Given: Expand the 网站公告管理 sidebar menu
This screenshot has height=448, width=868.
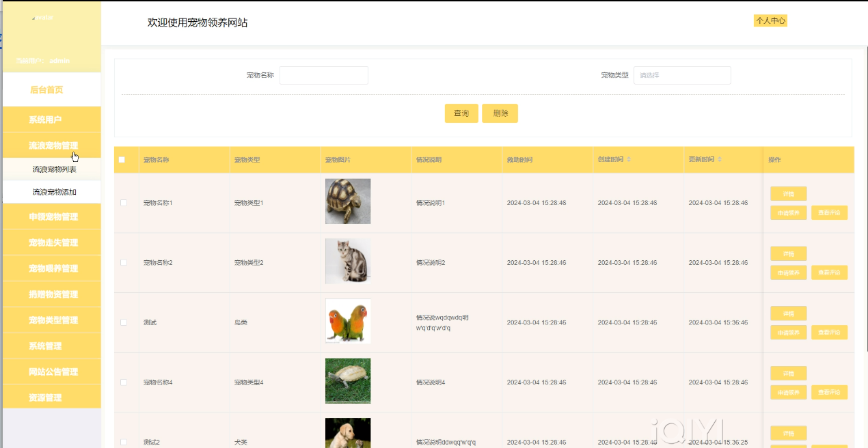Looking at the screenshot, I should [x=52, y=372].
